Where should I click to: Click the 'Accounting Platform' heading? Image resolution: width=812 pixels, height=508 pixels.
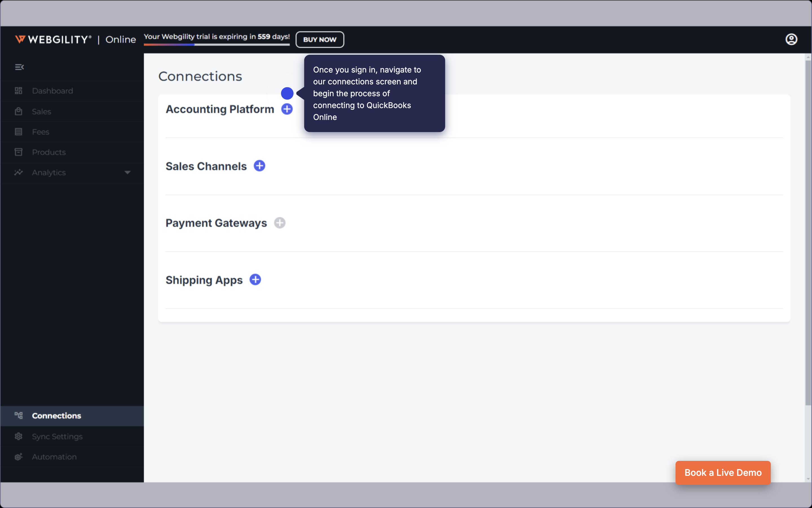click(x=220, y=109)
